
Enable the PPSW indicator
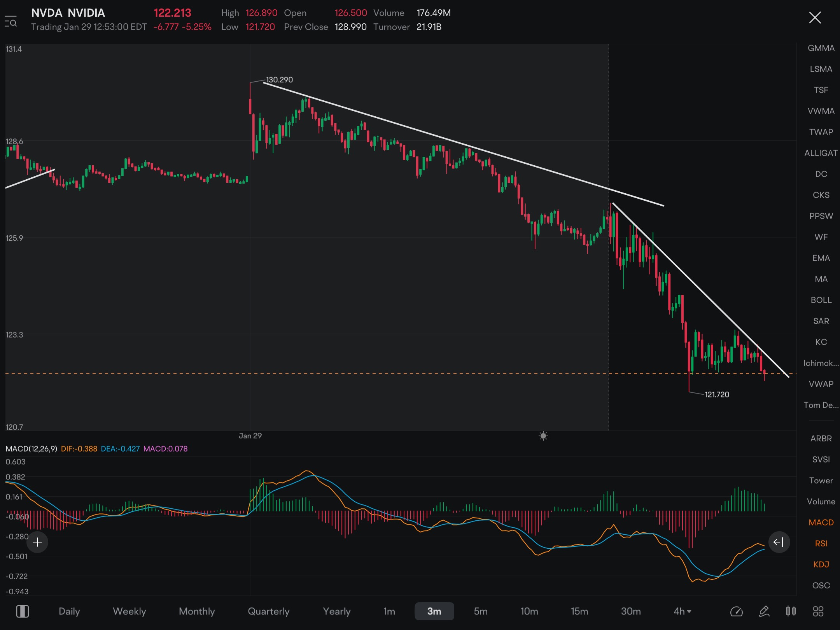(x=821, y=216)
